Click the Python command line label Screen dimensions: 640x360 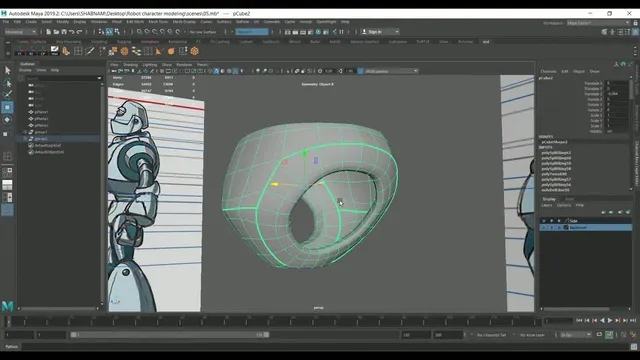tap(11, 347)
